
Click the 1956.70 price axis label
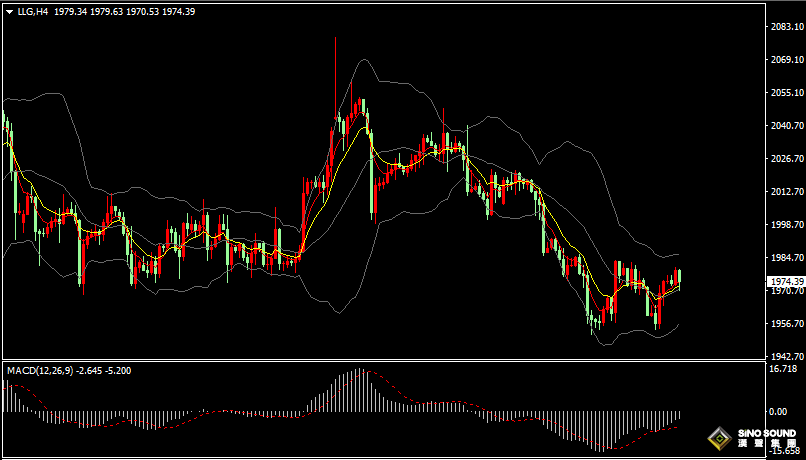[x=787, y=323]
